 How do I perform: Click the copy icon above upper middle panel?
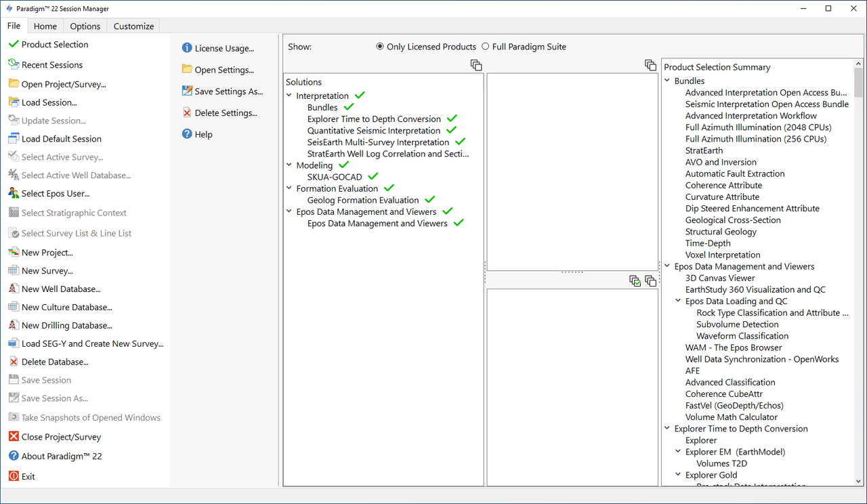click(x=650, y=65)
